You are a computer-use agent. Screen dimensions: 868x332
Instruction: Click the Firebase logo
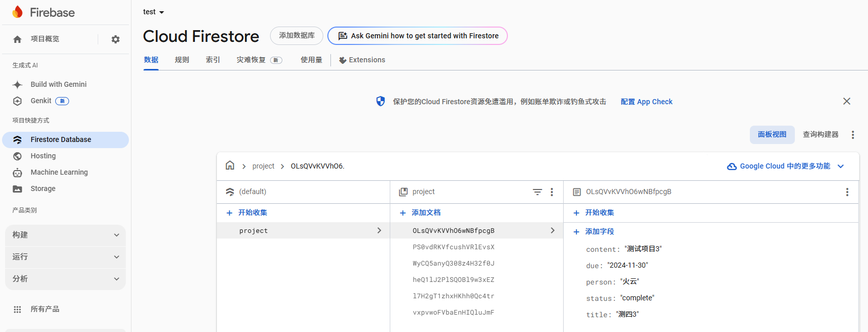(43, 12)
